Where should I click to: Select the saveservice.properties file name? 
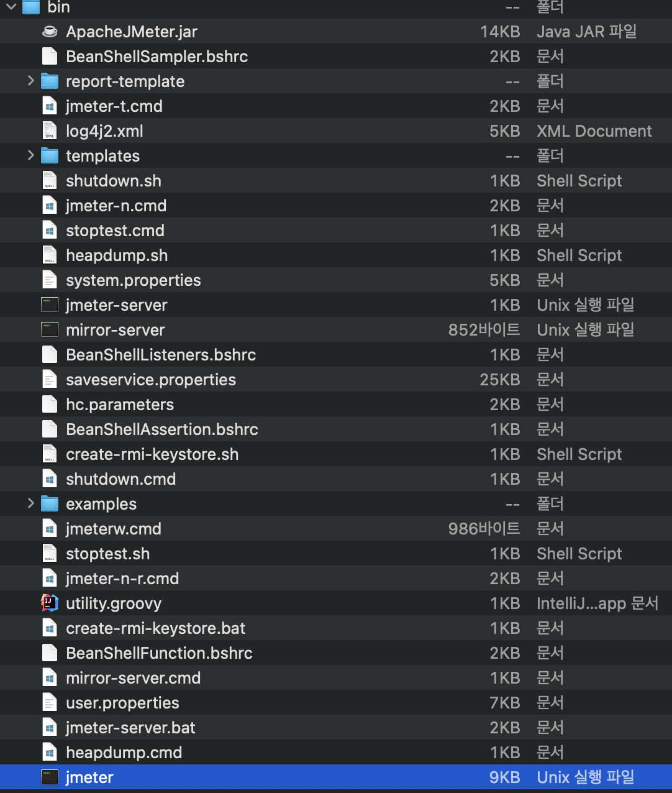tap(151, 380)
